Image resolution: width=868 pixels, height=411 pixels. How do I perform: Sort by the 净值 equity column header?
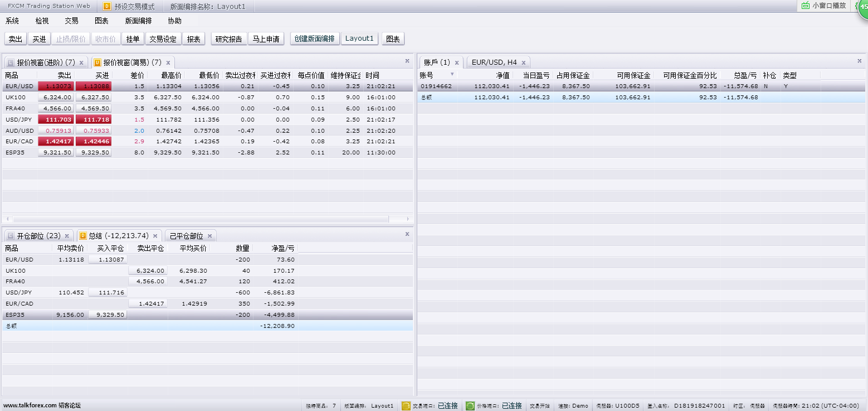coord(503,75)
